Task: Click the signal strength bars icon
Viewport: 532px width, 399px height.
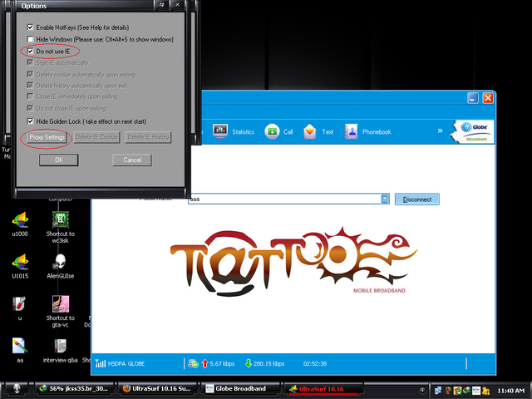Action: pyautogui.click(x=101, y=363)
